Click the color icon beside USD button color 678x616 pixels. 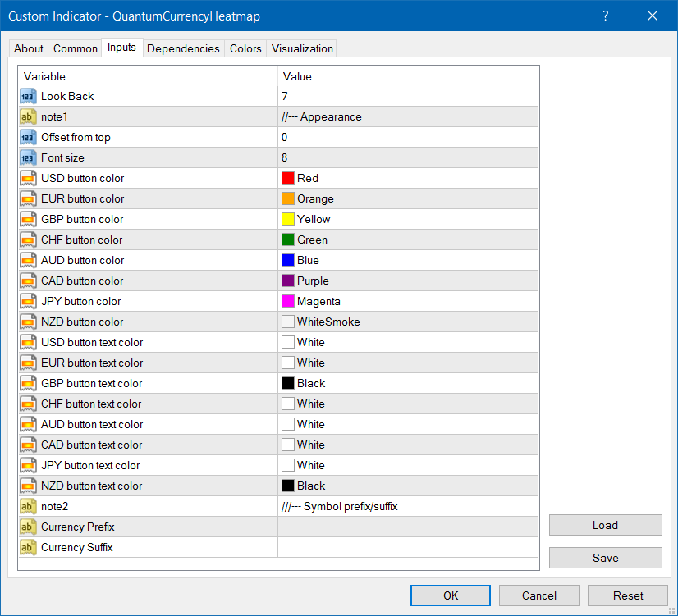pos(28,178)
